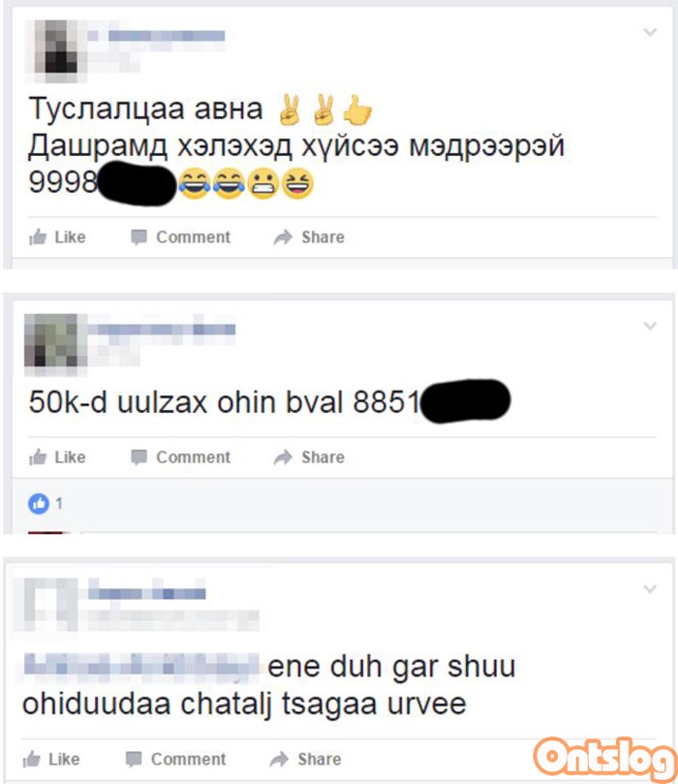Share the Туслалцаа авна post
Viewport: 678px width, 784px height.
(309, 237)
